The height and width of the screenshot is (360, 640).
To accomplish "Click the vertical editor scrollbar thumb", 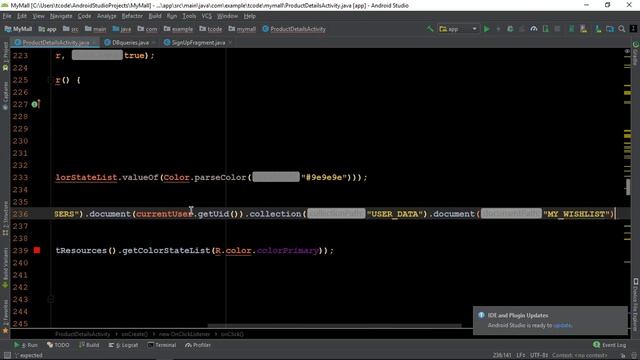I will [x=628, y=187].
